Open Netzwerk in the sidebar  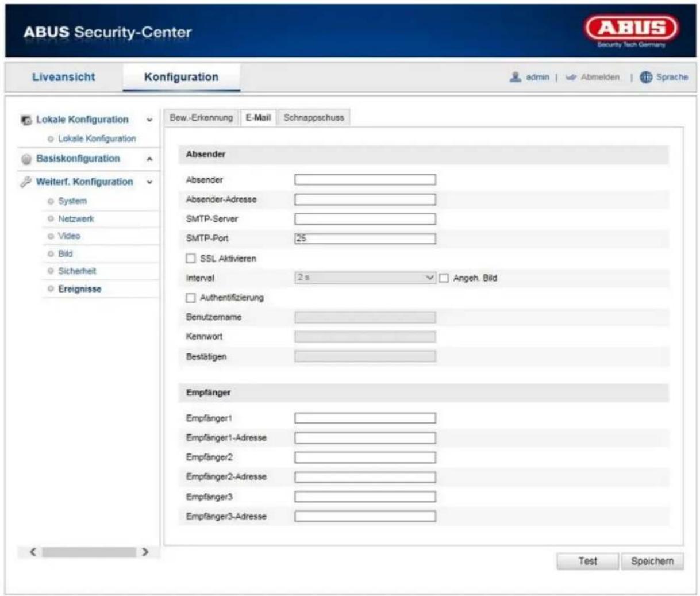tap(76, 219)
